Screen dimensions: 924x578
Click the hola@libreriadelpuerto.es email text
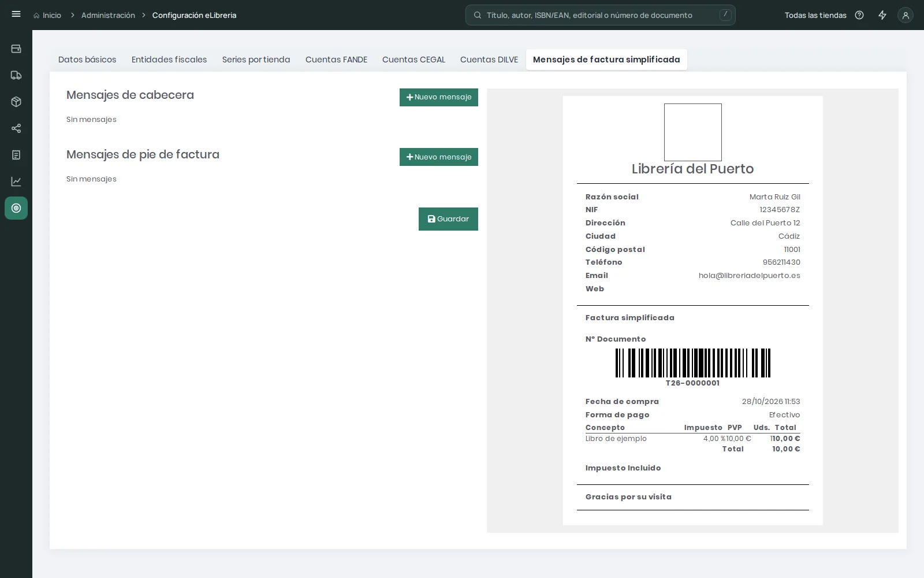(750, 276)
